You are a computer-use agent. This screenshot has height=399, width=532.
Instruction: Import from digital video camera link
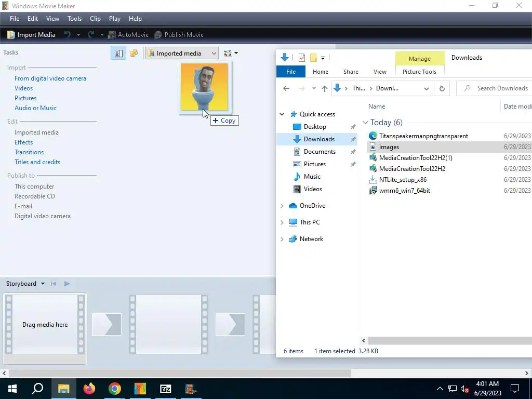pos(50,78)
